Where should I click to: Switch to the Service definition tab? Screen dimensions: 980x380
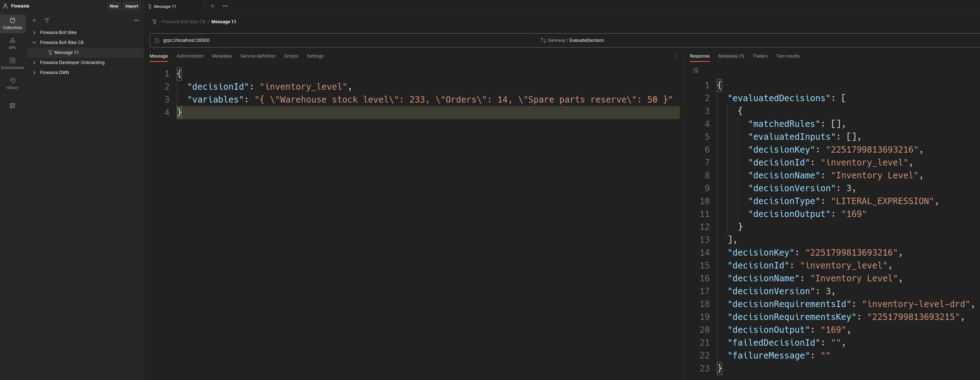(258, 56)
